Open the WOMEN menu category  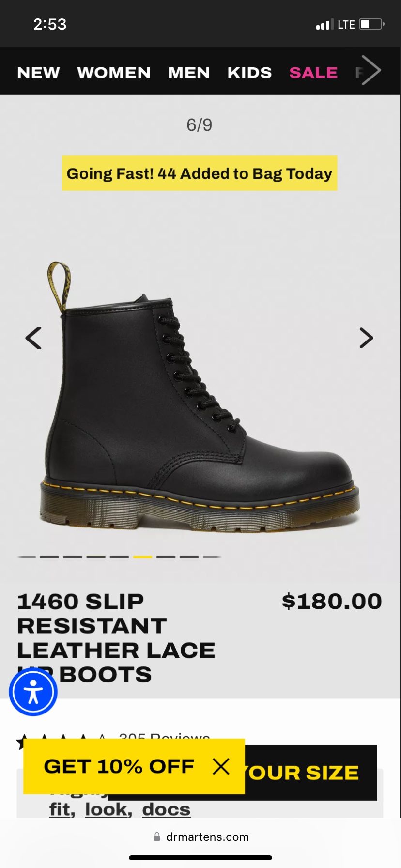tap(114, 73)
